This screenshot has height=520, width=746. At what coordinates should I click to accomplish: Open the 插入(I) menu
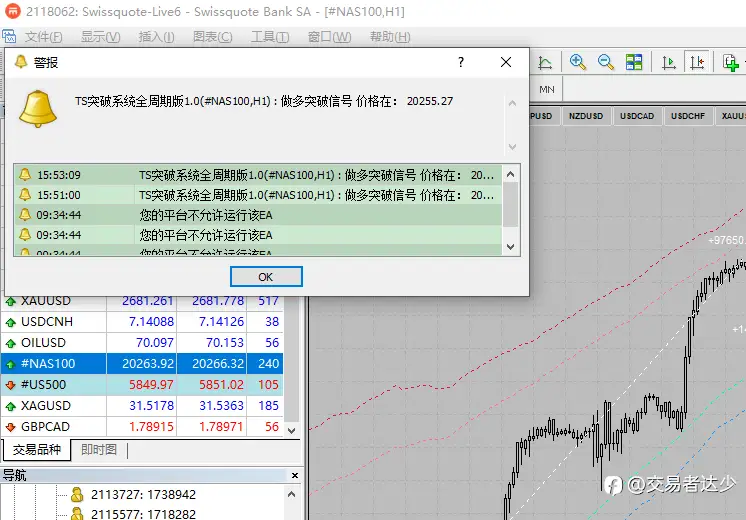pyautogui.click(x=156, y=37)
